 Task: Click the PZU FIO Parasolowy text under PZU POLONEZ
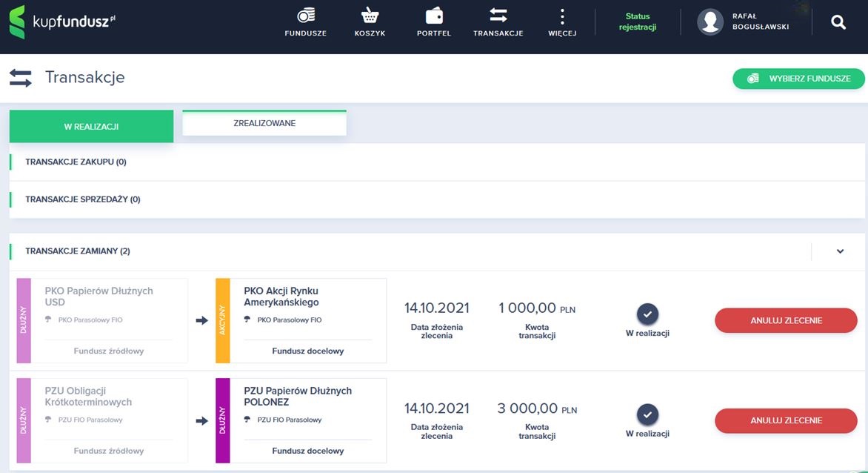[290, 420]
